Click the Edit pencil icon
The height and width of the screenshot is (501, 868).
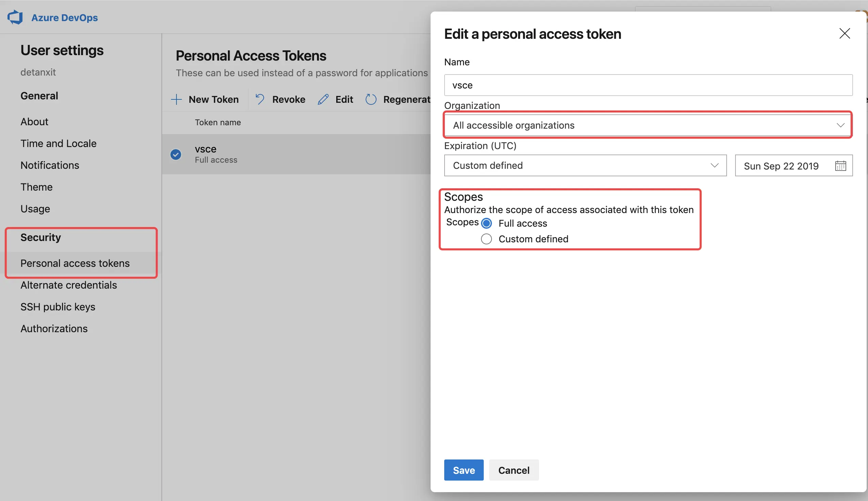tap(323, 99)
